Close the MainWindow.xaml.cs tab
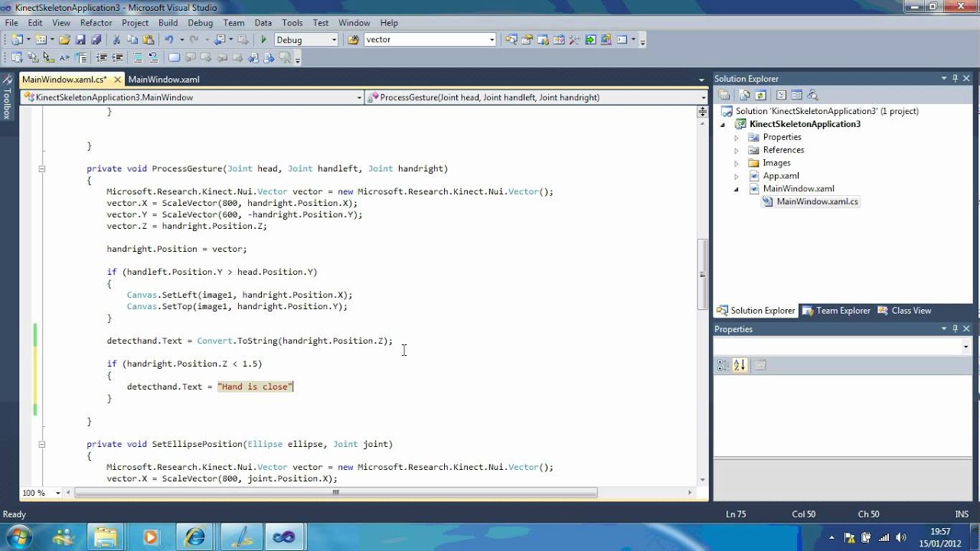The image size is (980, 551). click(118, 79)
